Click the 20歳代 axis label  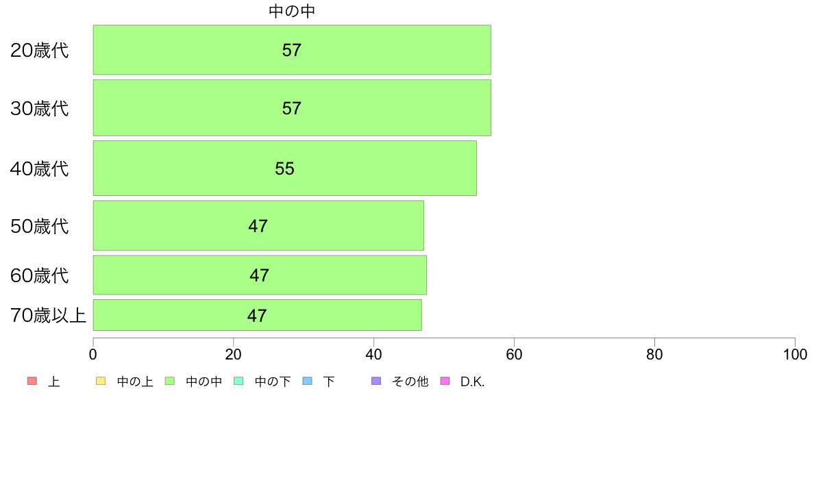click(40, 51)
